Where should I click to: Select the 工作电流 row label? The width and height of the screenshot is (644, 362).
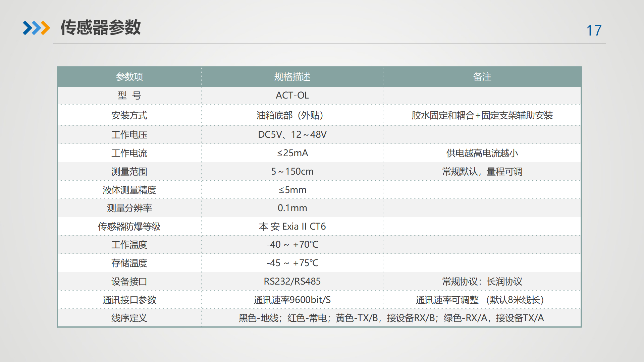tap(129, 153)
